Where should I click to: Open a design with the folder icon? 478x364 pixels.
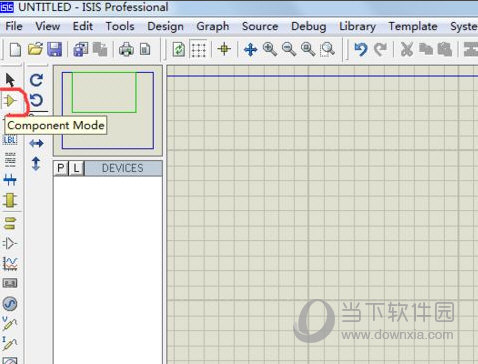tap(35, 50)
